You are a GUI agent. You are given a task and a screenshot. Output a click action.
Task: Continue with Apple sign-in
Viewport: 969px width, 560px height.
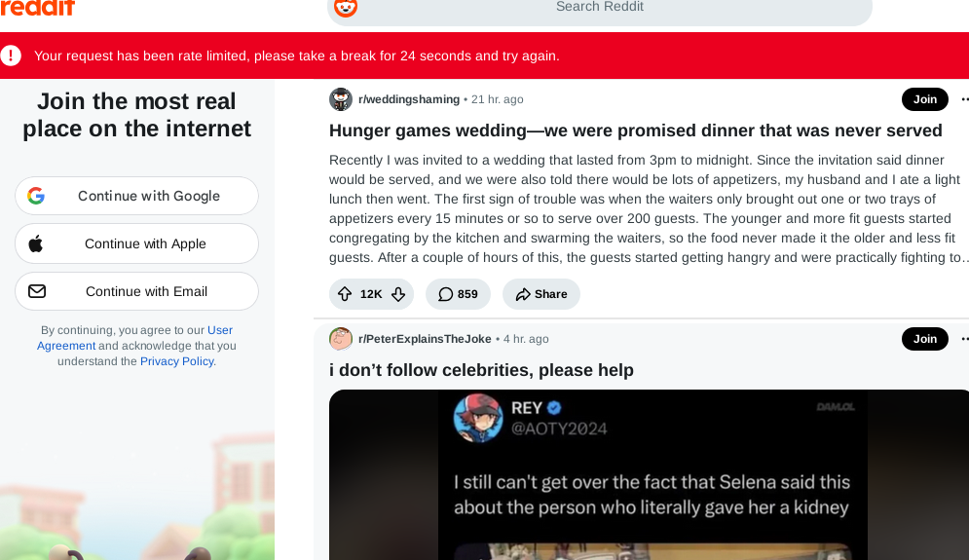[136, 243]
